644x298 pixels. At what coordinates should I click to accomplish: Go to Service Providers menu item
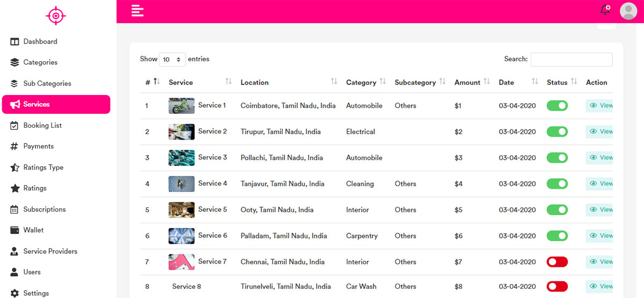[50, 251]
